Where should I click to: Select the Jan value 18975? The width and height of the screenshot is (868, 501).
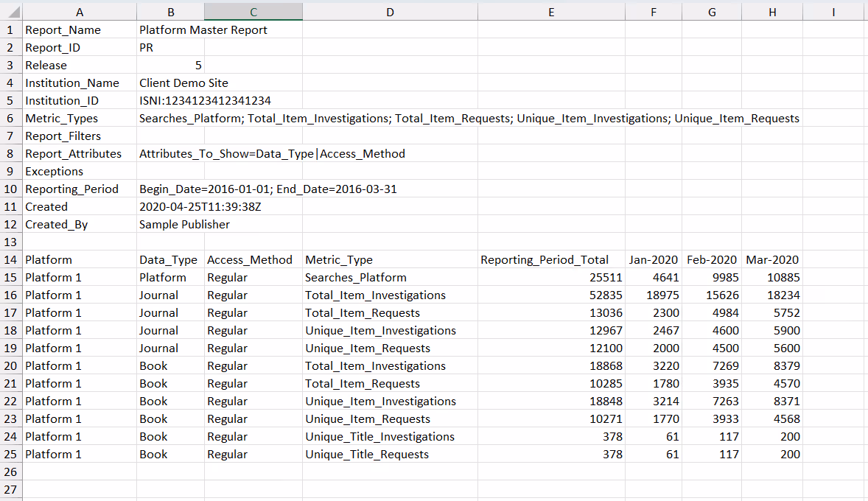pos(654,295)
